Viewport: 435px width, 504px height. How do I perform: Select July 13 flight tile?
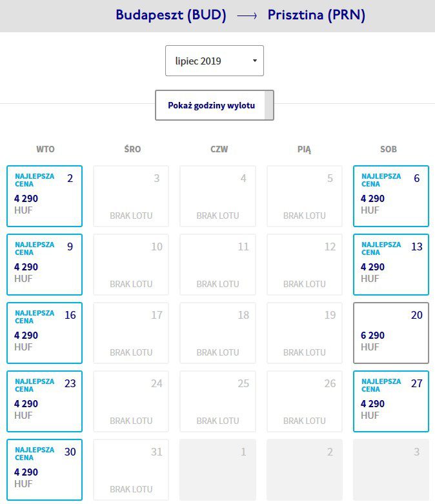[x=391, y=265]
